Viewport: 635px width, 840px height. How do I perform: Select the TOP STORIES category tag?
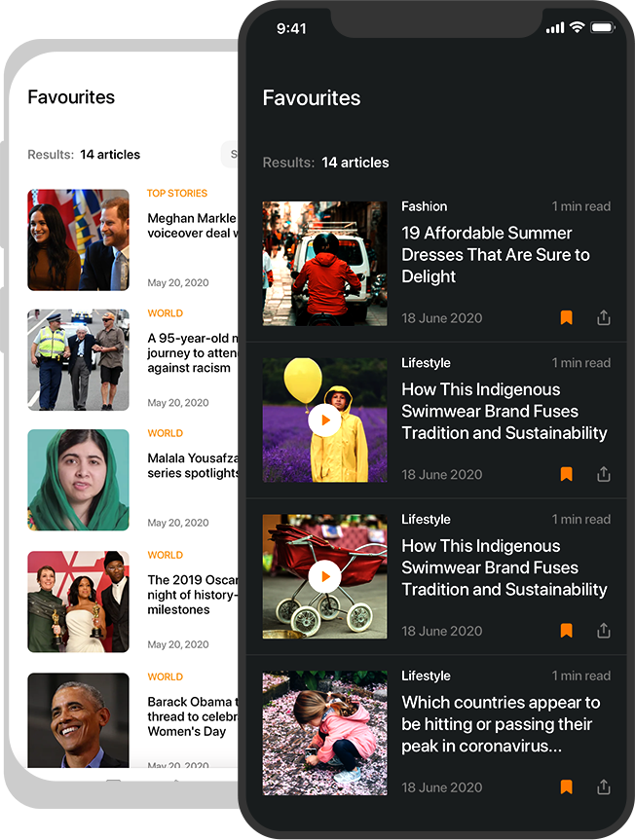[177, 193]
